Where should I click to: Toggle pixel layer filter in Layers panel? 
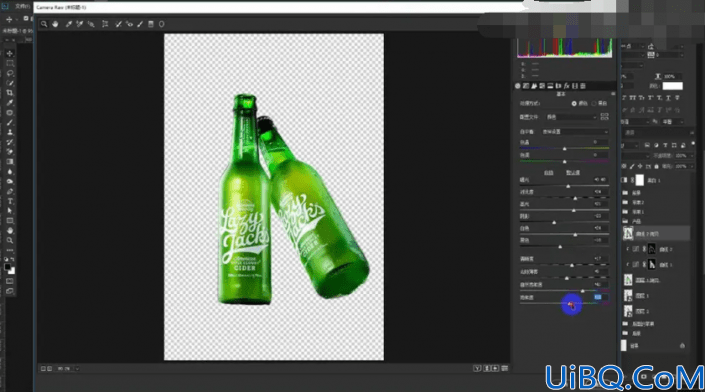[647, 145]
